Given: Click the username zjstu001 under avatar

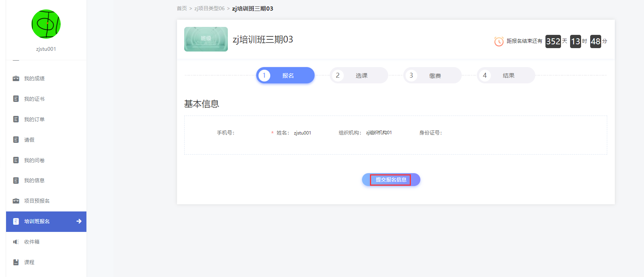Looking at the screenshot, I should [46, 49].
